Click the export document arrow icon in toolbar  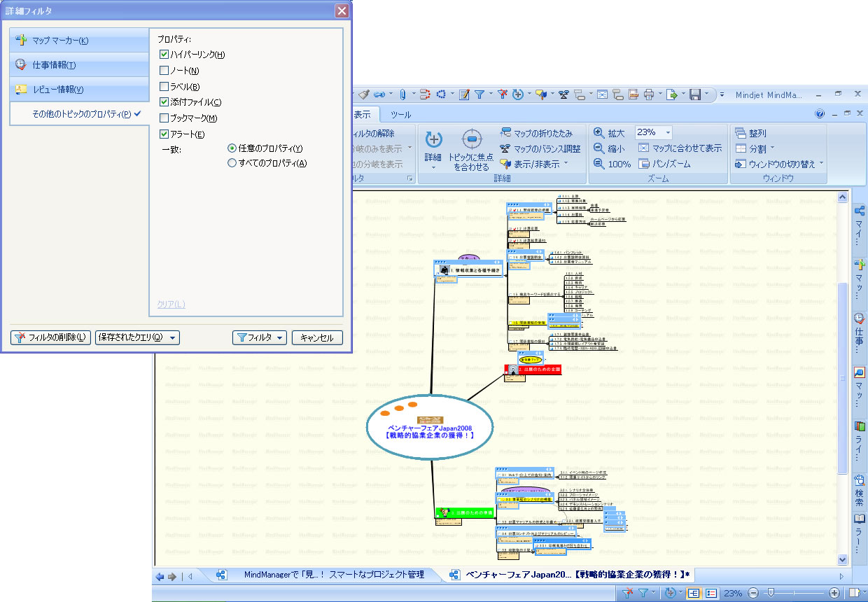point(671,94)
